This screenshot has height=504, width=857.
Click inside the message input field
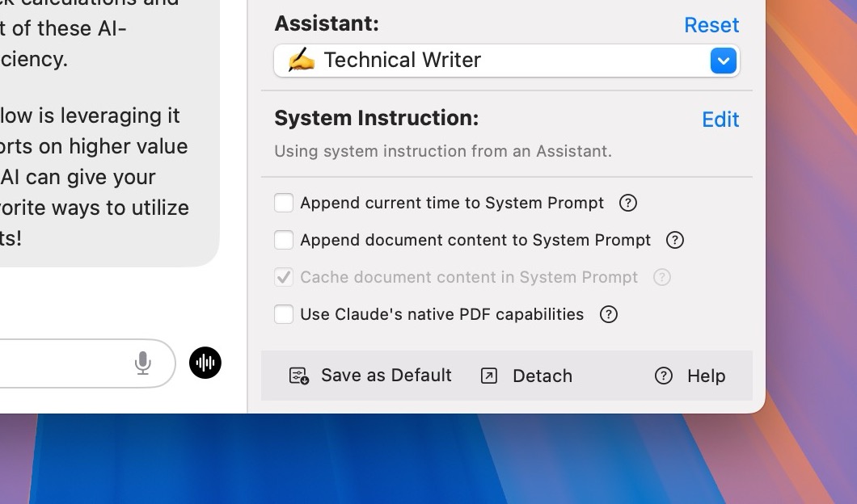tap(65, 363)
